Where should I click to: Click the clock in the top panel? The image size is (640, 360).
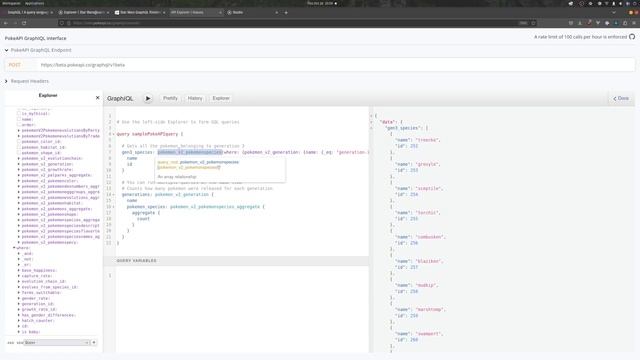[x=321, y=3]
